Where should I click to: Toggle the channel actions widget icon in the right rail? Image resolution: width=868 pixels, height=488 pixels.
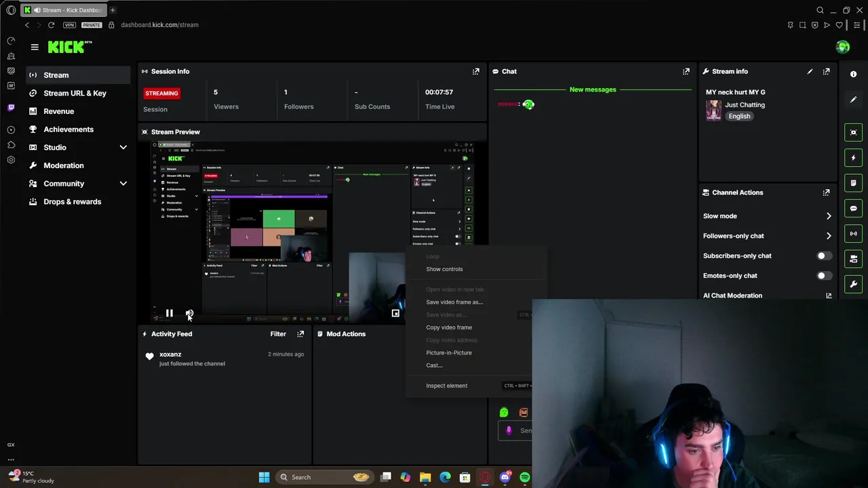(x=854, y=259)
